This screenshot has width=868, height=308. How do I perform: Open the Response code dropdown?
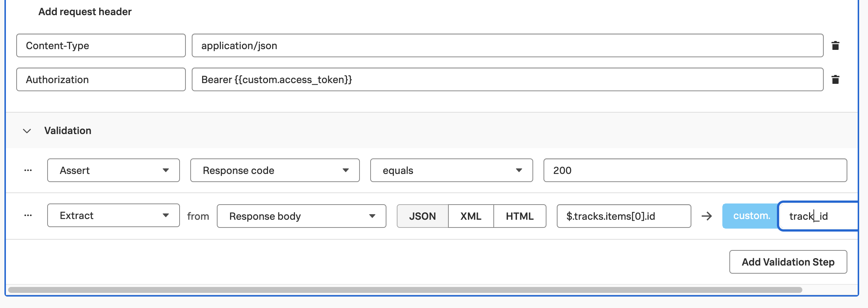click(x=275, y=170)
